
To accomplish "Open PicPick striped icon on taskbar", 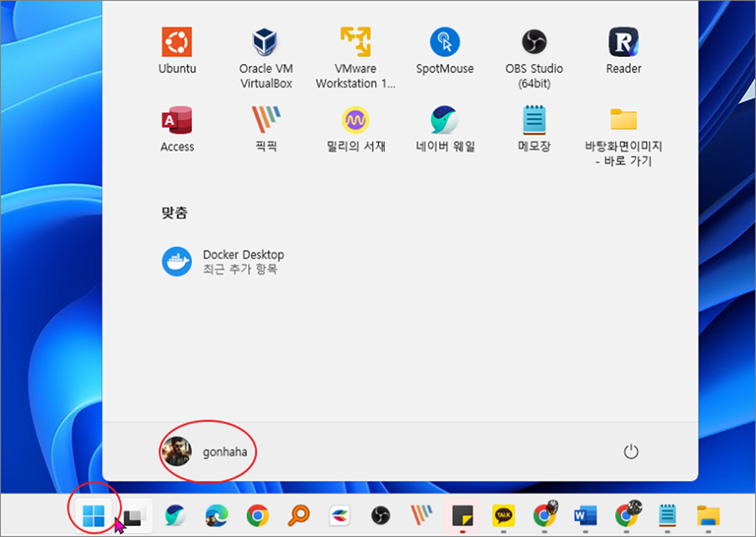I will click(x=422, y=516).
